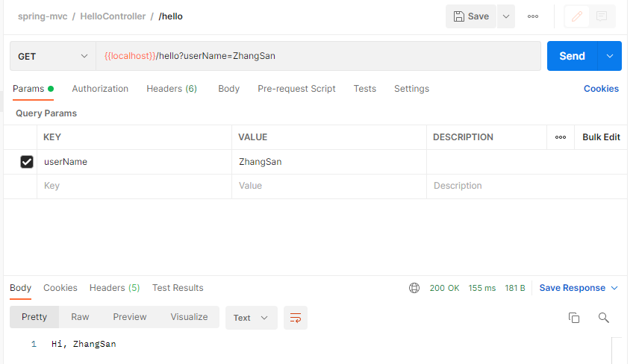Click the network globe icon
639x364 pixels.
coord(414,288)
